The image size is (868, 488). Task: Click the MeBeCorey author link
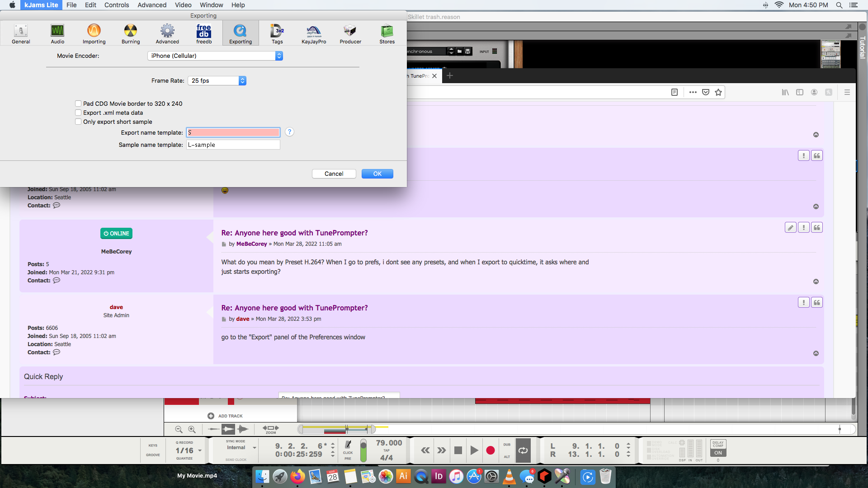click(251, 244)
